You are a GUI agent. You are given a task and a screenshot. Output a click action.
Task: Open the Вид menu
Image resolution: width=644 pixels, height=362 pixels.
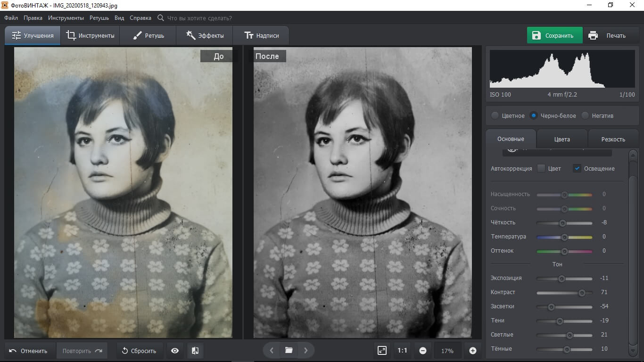tap(119, 18)
